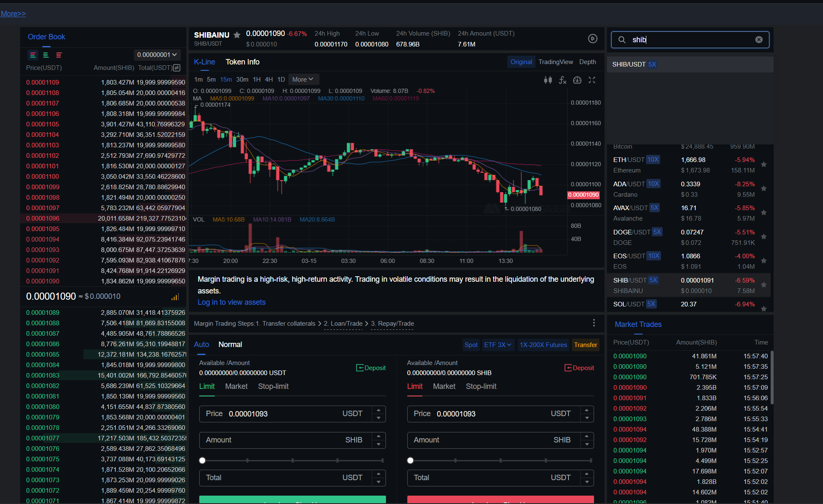Screen dimensions: 823x504
Task: Click the search magnifier icon
Action: pos(622,40)
